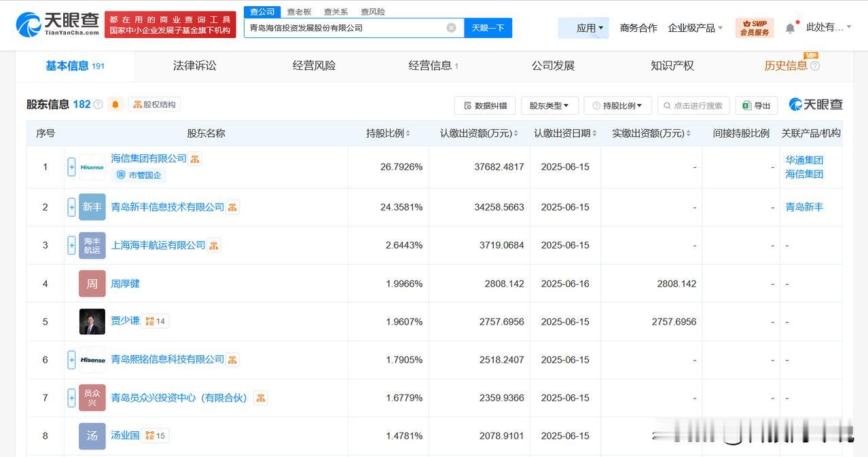This screenshot has height=457, width=868.
Task: Open the user account dropdown 此处有…
Action: pos(829,27)
